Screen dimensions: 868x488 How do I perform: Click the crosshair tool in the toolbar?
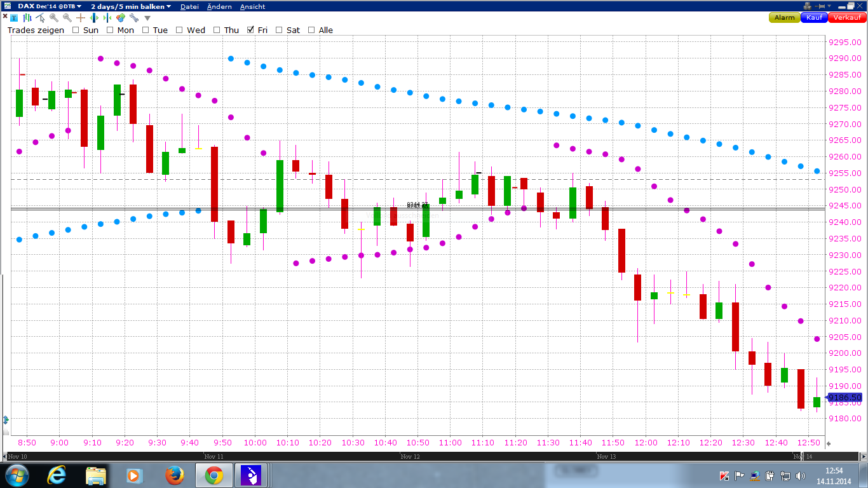pyautogui.click(x=80, y=18)
